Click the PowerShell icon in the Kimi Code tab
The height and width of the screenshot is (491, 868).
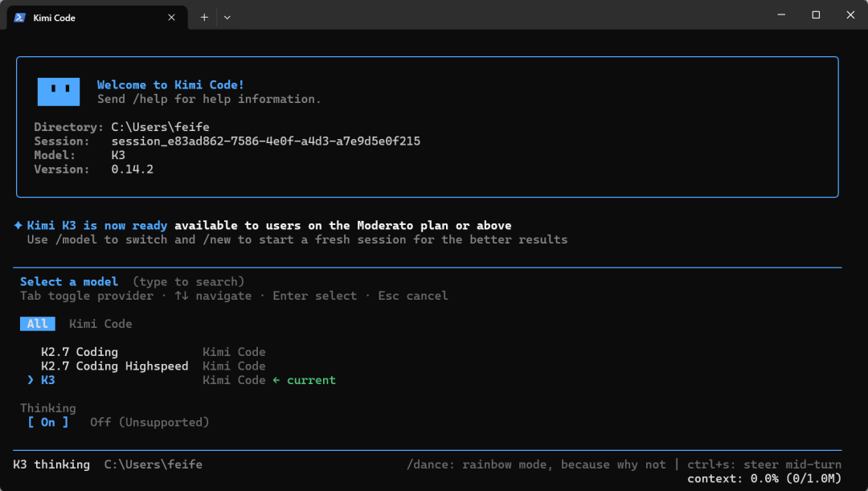[20, 18]
